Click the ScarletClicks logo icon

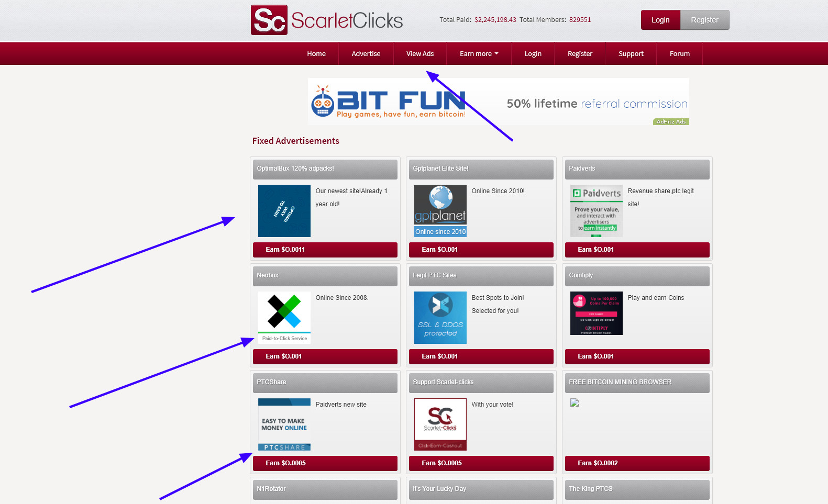[269, 20]
